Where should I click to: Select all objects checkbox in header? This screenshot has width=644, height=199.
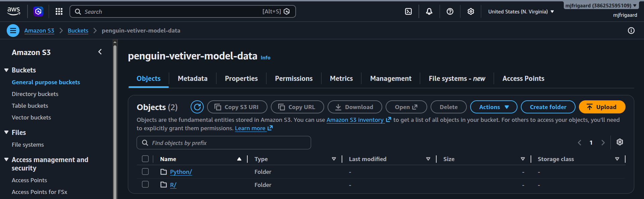pyautogui.click(x=145, y=159)
